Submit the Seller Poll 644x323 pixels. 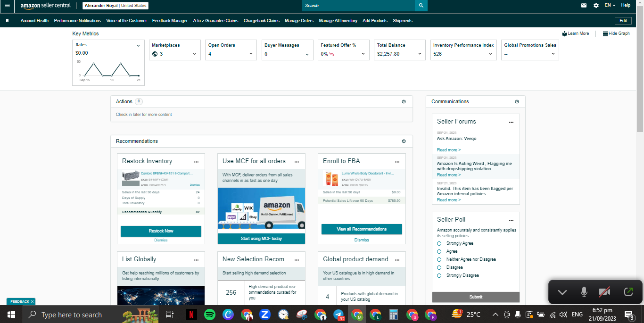point(476,297)
